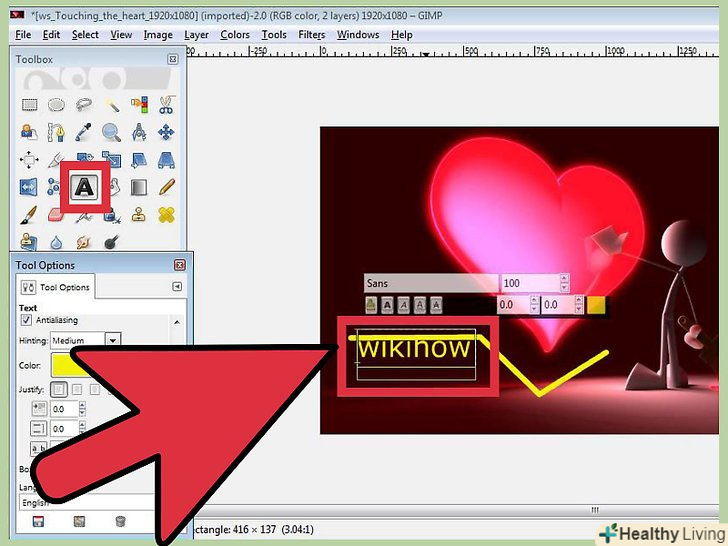Select the Shear tool
This screenshot has height=546, width=728.
click(x=139, y=160)
